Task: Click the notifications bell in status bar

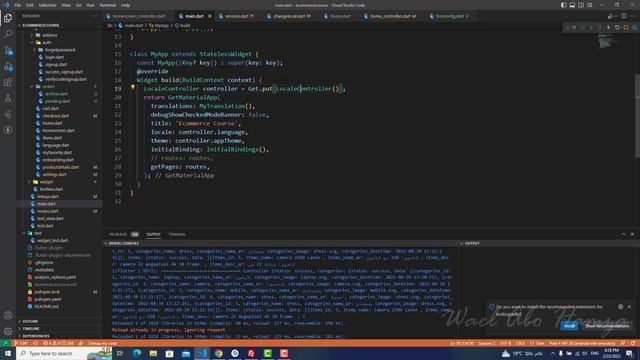Action: click(x=633, y=343)
